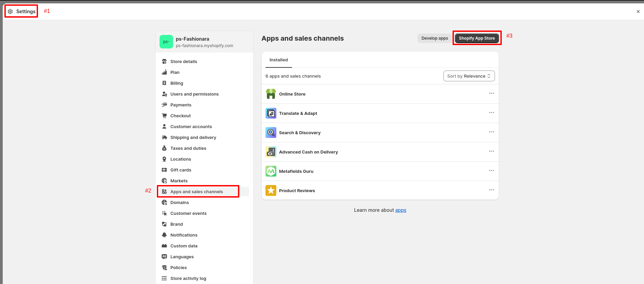This screenshot has width=644, height=284.
Task: Open Store details settings
Action: click(x=204, y=61)
